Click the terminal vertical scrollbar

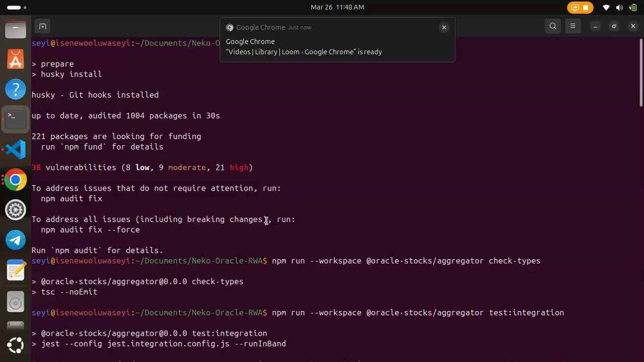641,70
